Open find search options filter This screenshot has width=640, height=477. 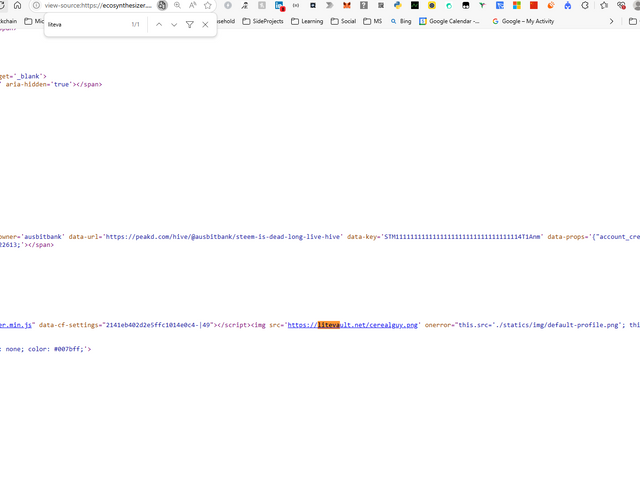coord(189,24)
